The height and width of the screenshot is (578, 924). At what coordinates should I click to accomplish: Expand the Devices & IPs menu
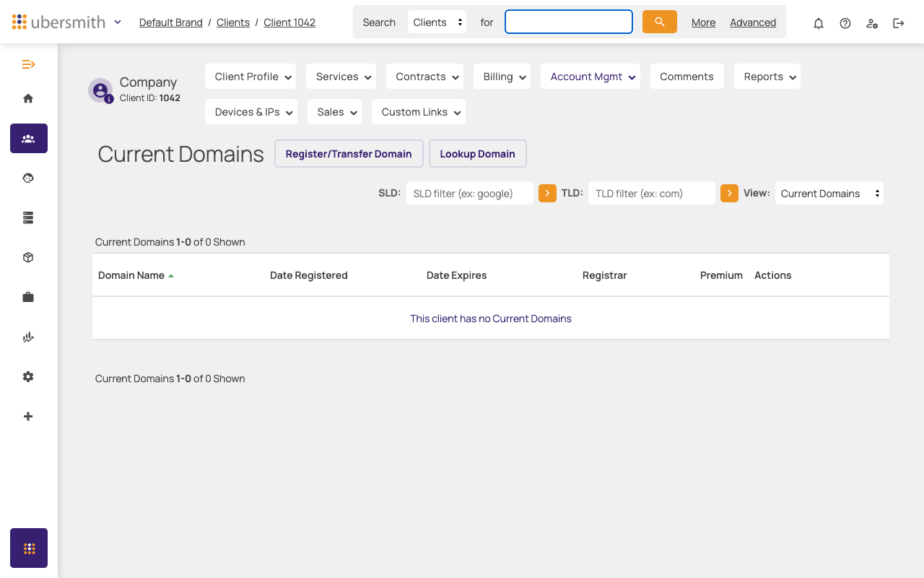click(251, 112)
